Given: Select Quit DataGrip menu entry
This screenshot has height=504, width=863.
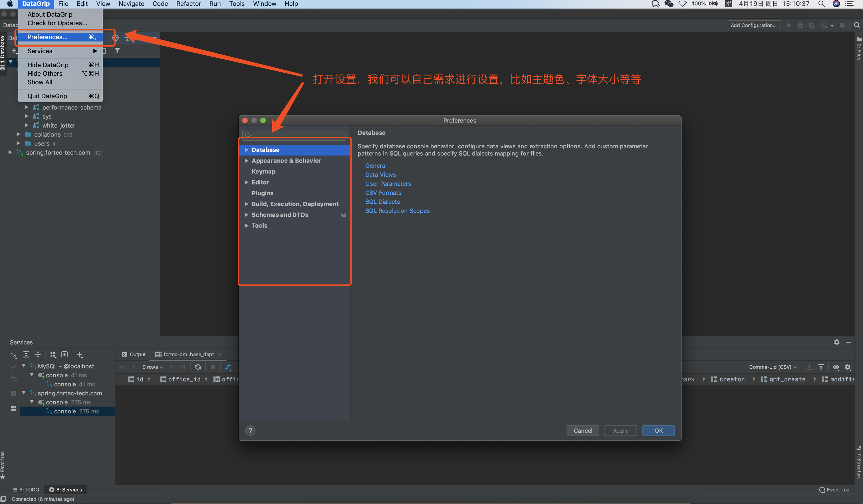Looking at the screenshot, I should 60,96.
